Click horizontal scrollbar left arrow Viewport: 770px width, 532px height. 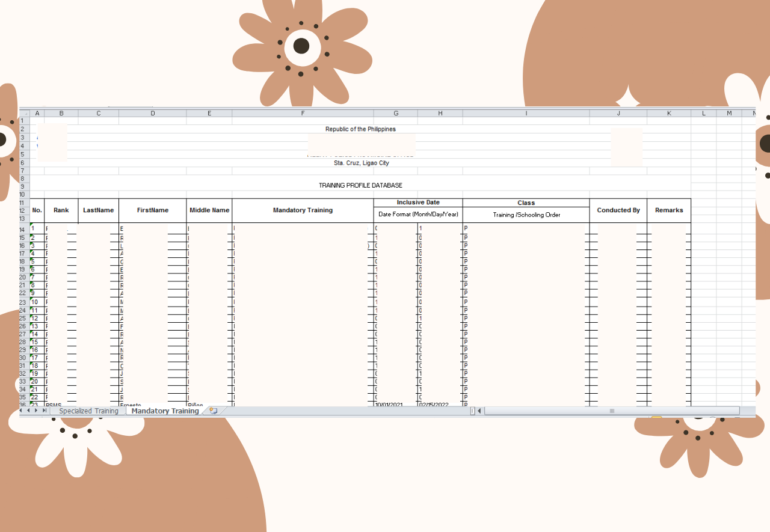(x=479, y=411)
